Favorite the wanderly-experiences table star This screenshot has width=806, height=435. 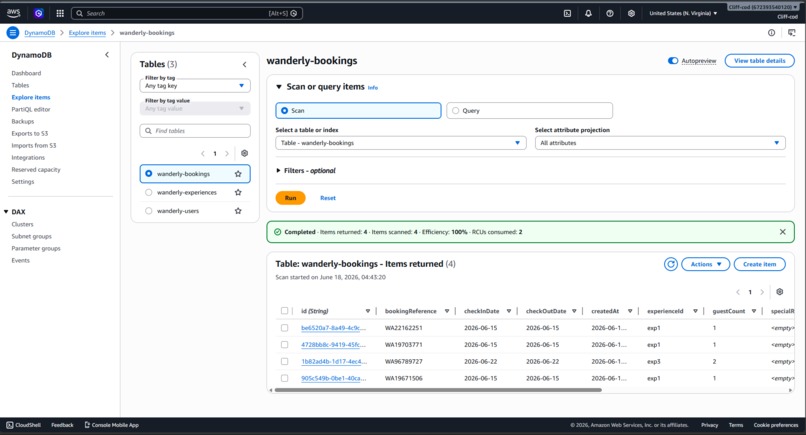click(x=238, y=192)
